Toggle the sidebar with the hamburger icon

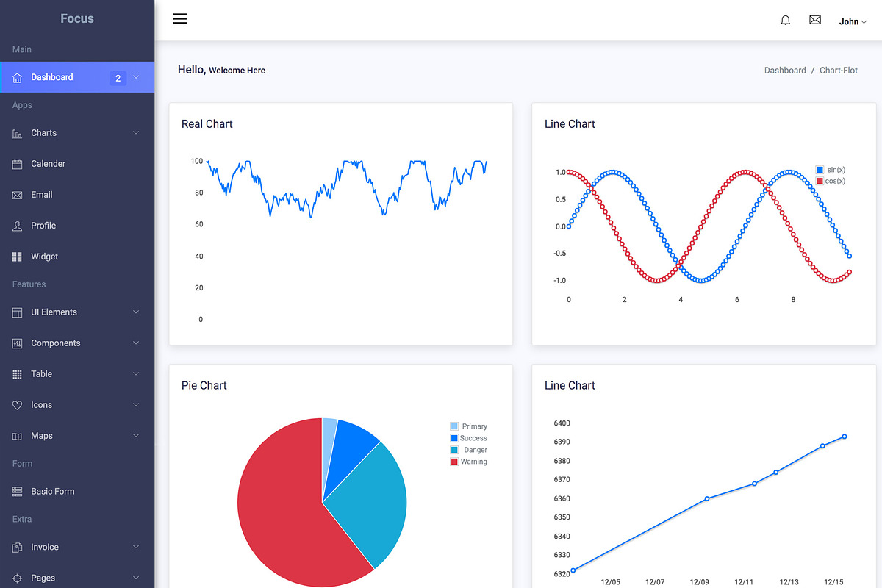pyautogui.click(x=179, y=18)
